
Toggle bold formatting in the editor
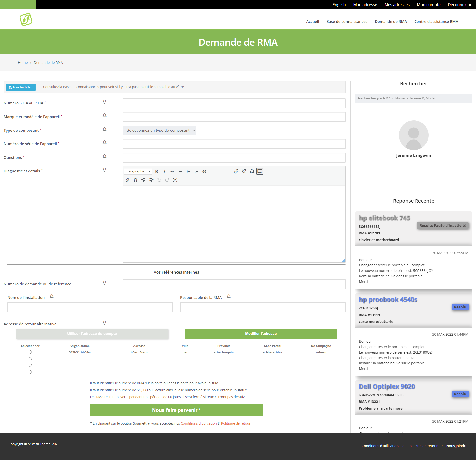click(x=156, y=171)
